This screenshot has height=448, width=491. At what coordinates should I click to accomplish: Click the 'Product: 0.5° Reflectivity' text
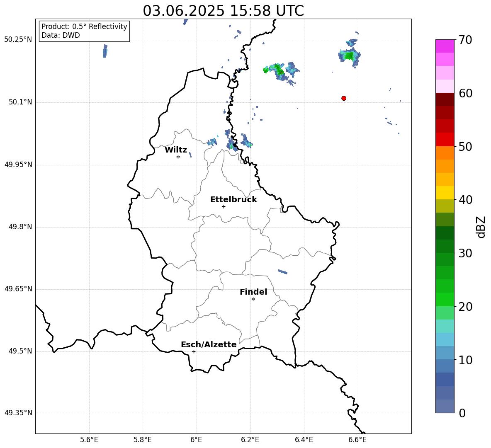click(84, 26)
